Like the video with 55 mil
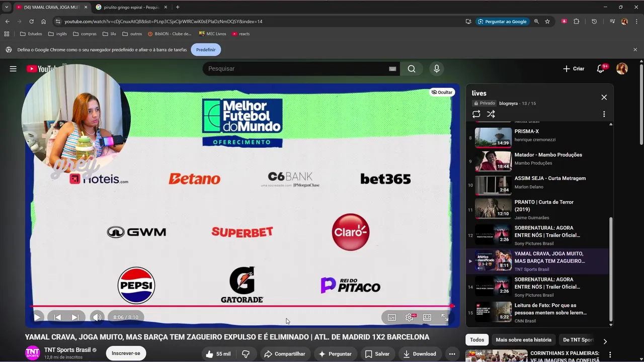 pos(217,354)
